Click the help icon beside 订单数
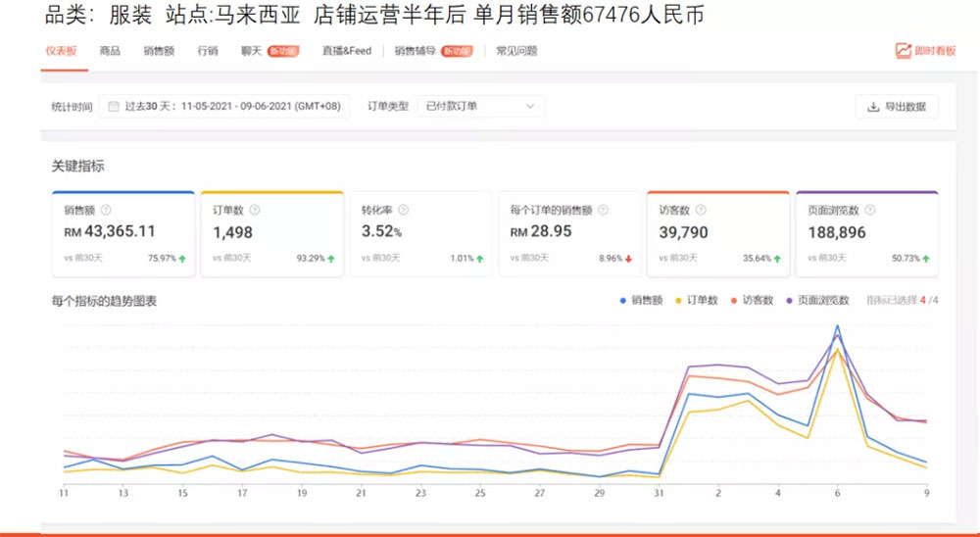 [x=255, y=210]
